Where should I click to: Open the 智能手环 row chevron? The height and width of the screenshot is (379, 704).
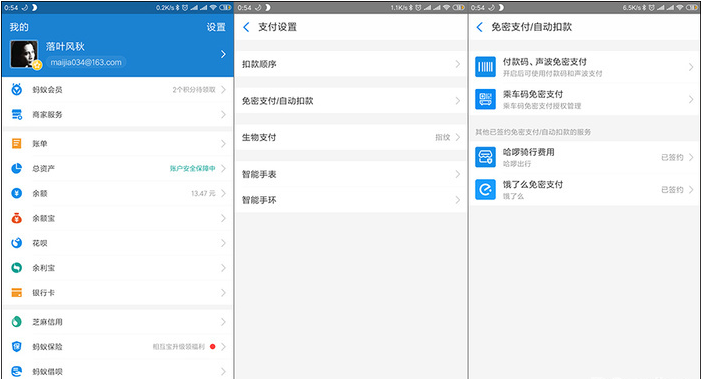click(x=458, y=200)
